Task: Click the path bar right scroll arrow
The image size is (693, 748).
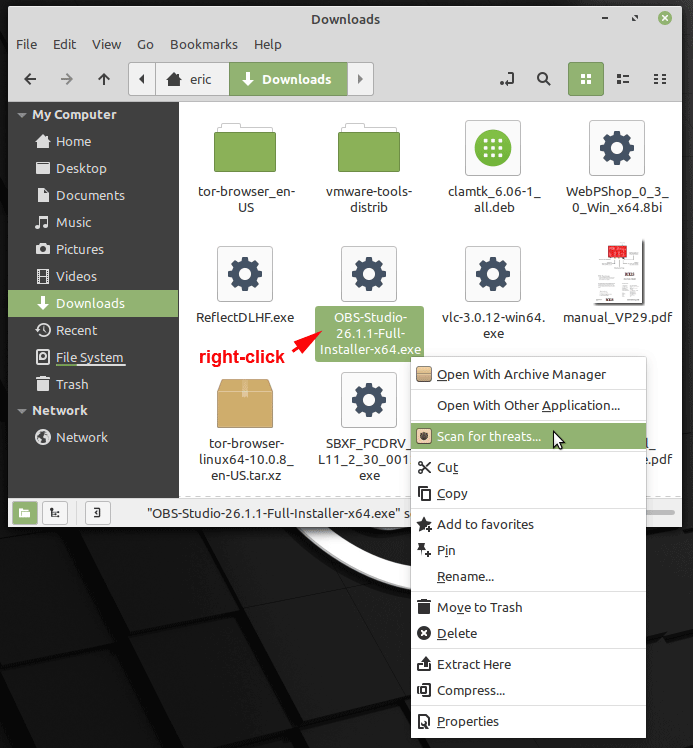Action: coord(360,79)
